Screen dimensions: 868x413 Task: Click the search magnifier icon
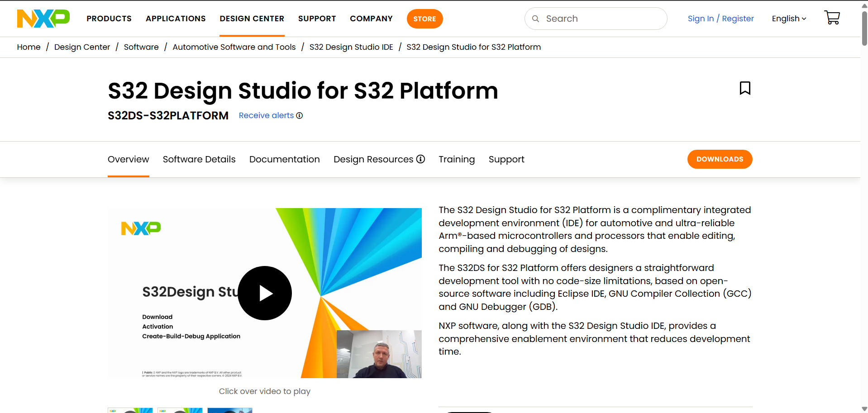tap(535, 19)
